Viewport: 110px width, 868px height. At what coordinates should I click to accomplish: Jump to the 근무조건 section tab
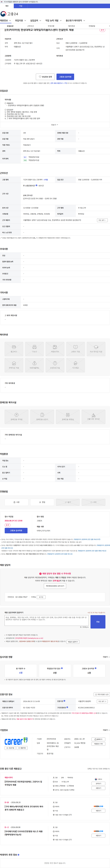click(x=30, y=26)
